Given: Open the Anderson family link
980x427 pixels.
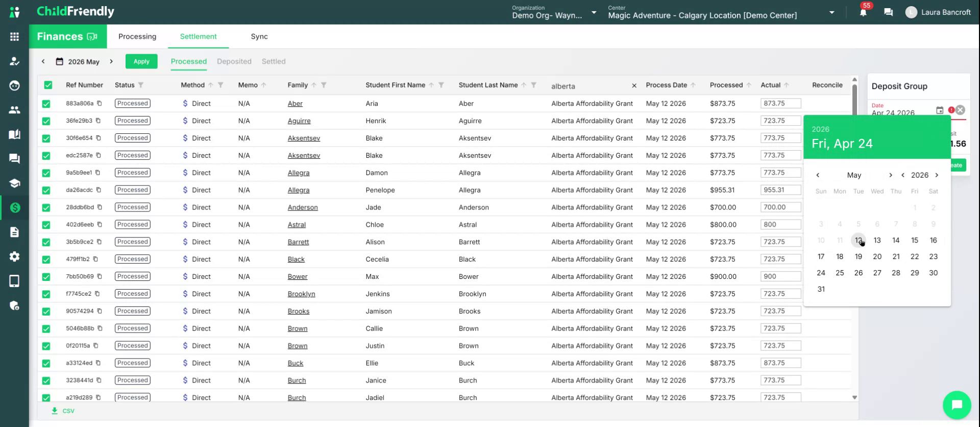Looking at the screenshot, I should pyautogui.click(x=303, y=207).
